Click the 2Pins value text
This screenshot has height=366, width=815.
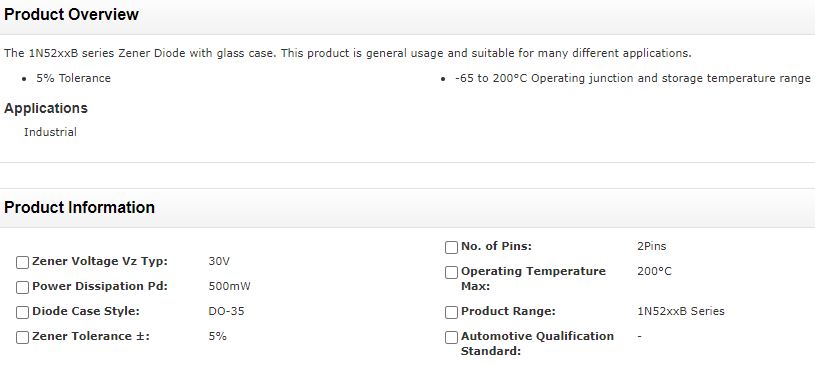pos(651,246)
